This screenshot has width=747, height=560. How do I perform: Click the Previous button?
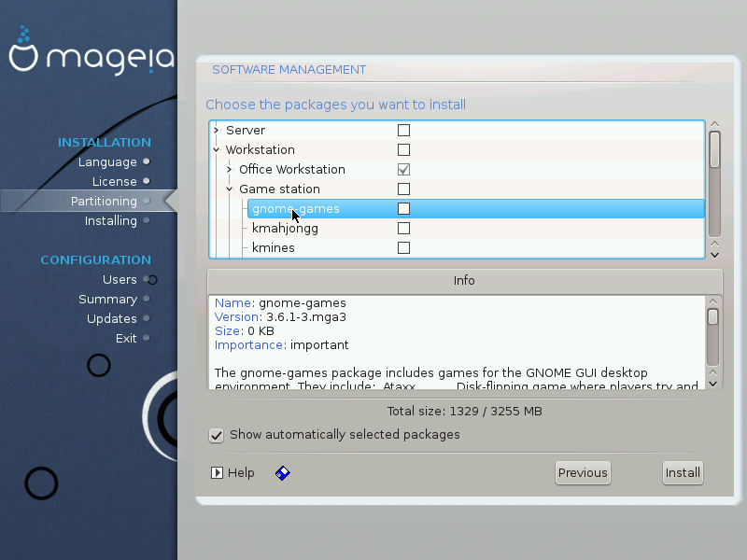[x=583, y=473]
